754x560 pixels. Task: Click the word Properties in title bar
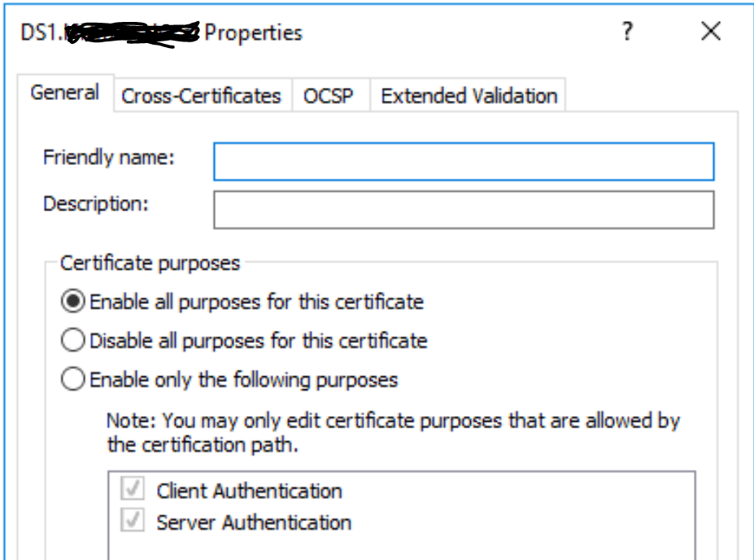(253, 33)
